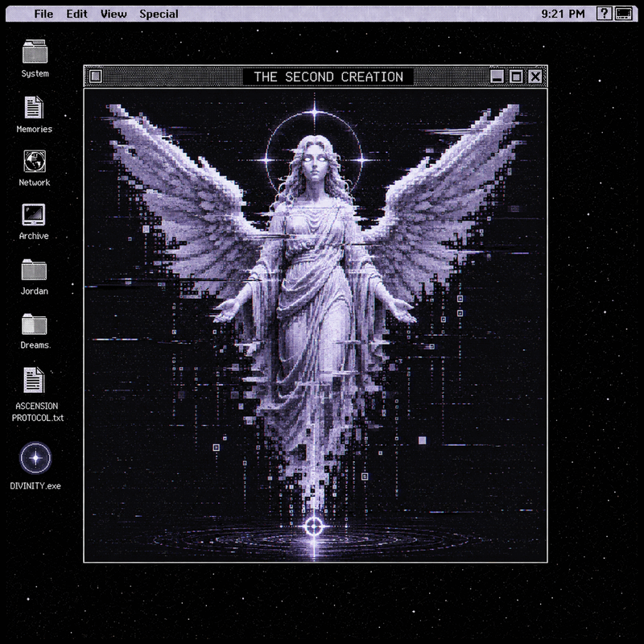Open the Archive computer icon

[34, 214]
